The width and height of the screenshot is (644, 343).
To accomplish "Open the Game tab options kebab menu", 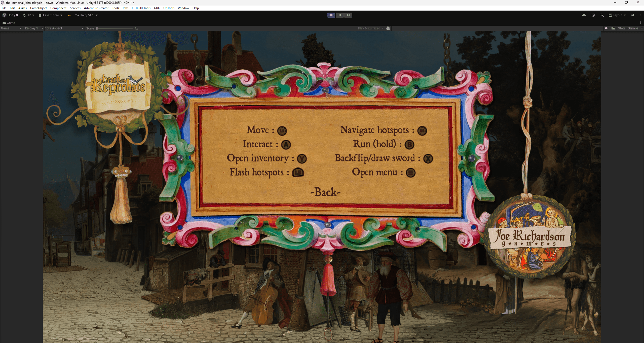I will 641,23.
